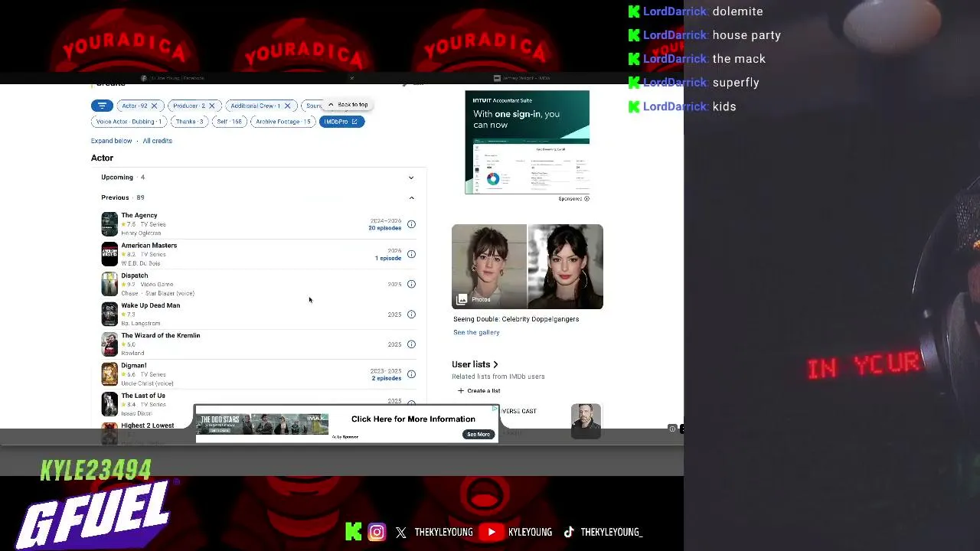Click the Instagram icon in the stream overlay
980x551 pixels.
click(377, 532)
